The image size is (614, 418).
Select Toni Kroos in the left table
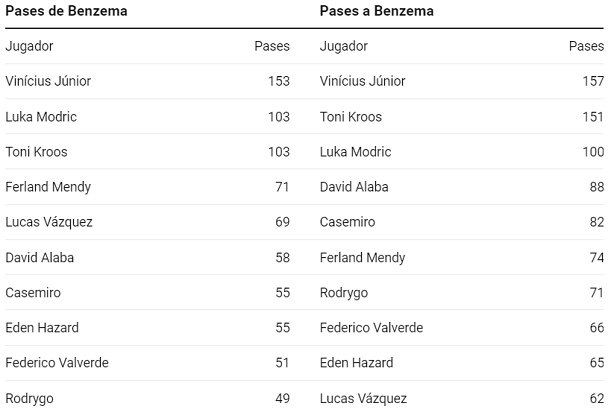36,152
